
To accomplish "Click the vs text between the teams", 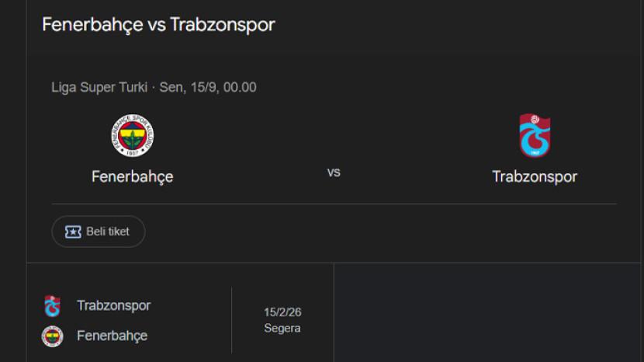I will [x=334, y=172].
